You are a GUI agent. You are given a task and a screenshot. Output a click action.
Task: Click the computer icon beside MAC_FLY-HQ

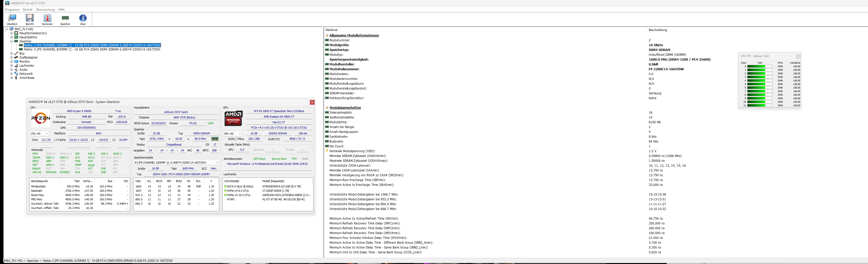click(12, 29)
